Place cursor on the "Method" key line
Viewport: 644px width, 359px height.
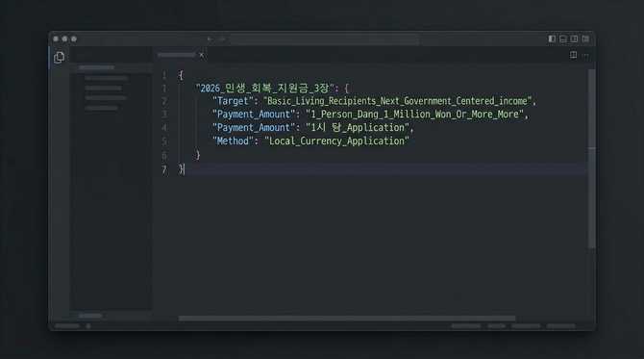(x=310, y=141)
